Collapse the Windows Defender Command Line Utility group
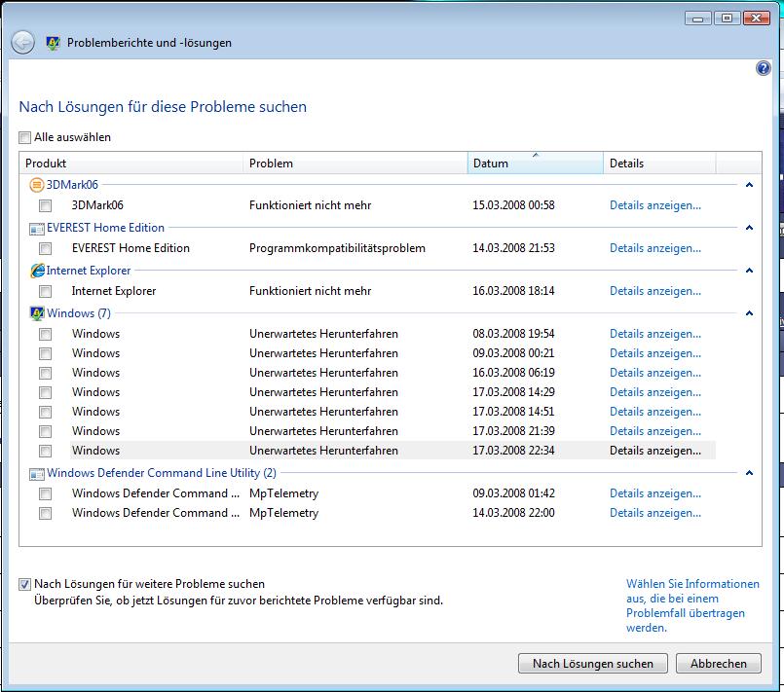Viewport: 784px width, 692px height. coord(749,474)
